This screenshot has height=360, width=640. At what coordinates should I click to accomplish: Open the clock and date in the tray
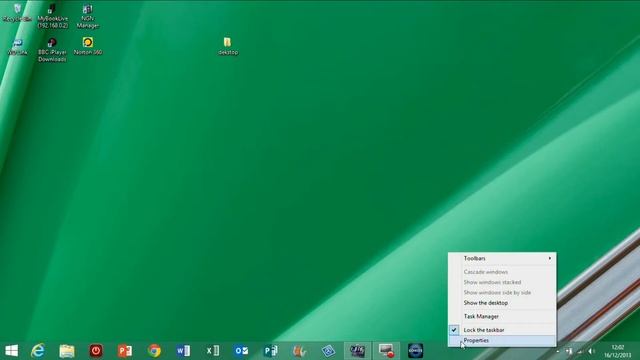618,351
